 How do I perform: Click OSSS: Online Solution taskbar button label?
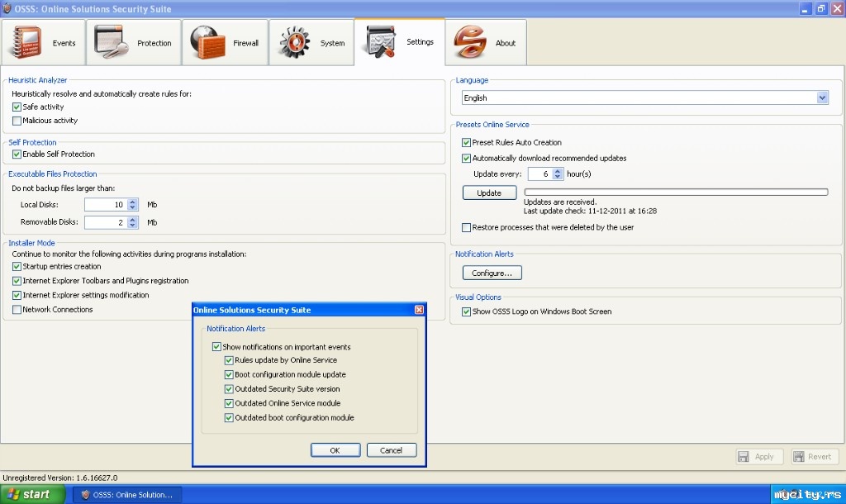(133, 495)
